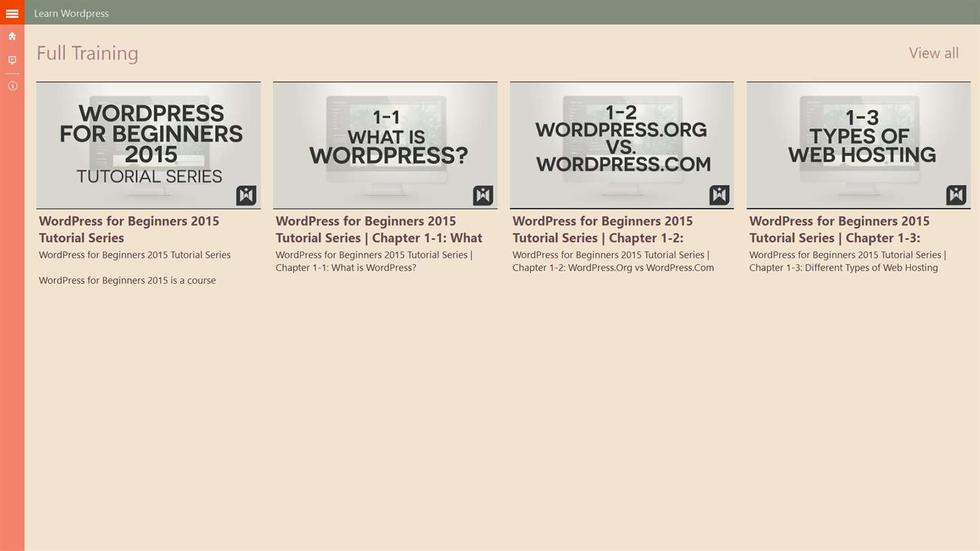This screenshot has height=551, width=980.
Task: Open the '1-2 WordPress.org vs. WordPress.com' thumbnail
Action: pos(622,145)
